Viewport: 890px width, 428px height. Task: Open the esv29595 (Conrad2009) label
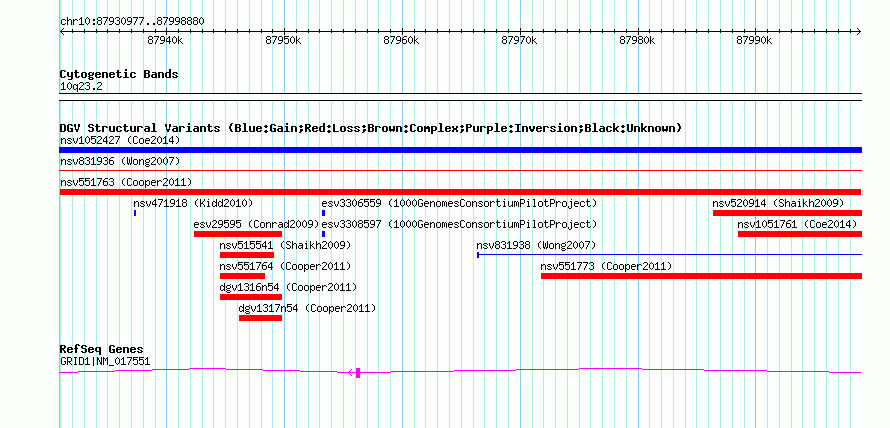click(257, 224)
